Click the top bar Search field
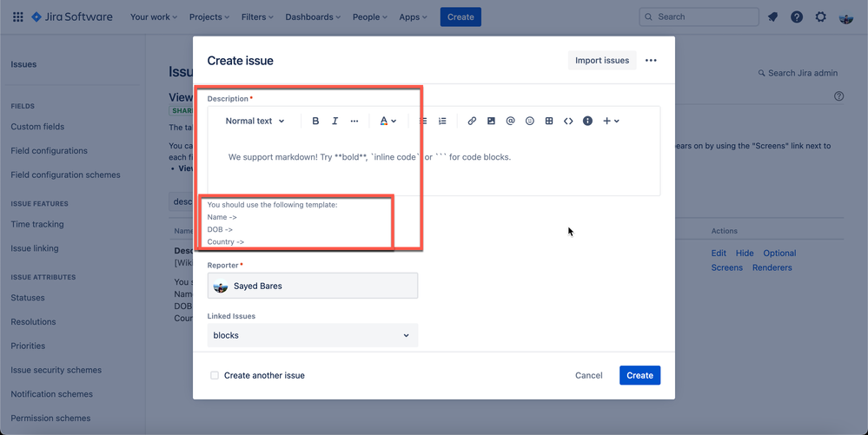Viewport: 868px width, 435px height. (x=699, y=17)
